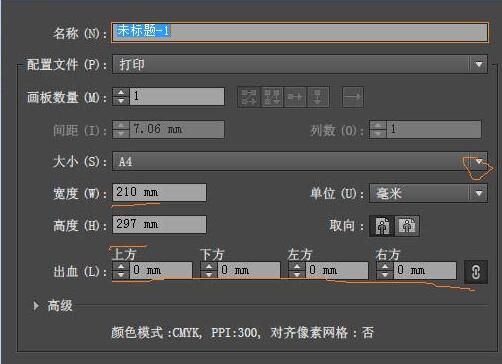The height and width of the screenshot is (364, 502).
Task: Choose the arrange by column layout icon
Action: pyautogui.click(x=318, y=97)
